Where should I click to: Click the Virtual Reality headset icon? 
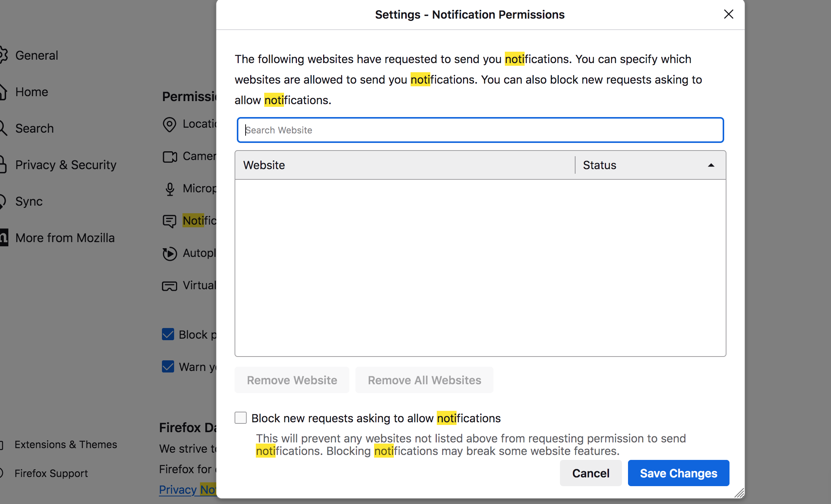pos(170,286)
